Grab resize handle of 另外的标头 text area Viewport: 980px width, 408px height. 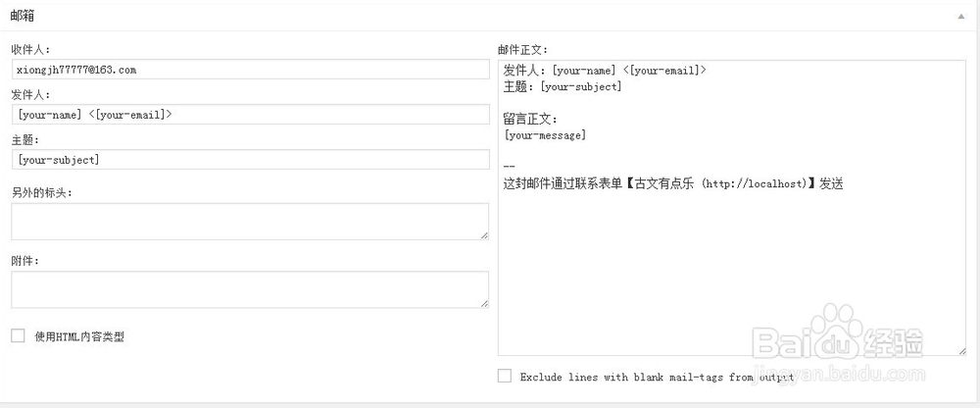click(484, 235)
